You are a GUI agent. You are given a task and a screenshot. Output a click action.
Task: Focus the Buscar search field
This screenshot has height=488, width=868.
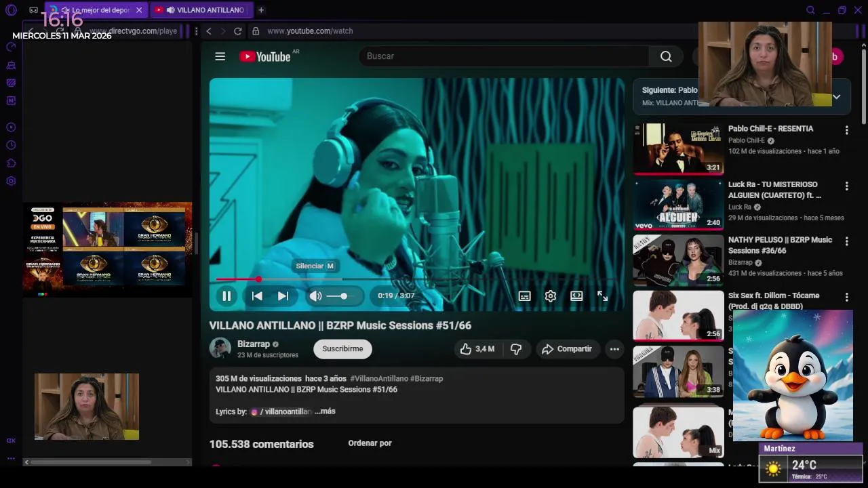pyautogui.click(x=504, y=56)
